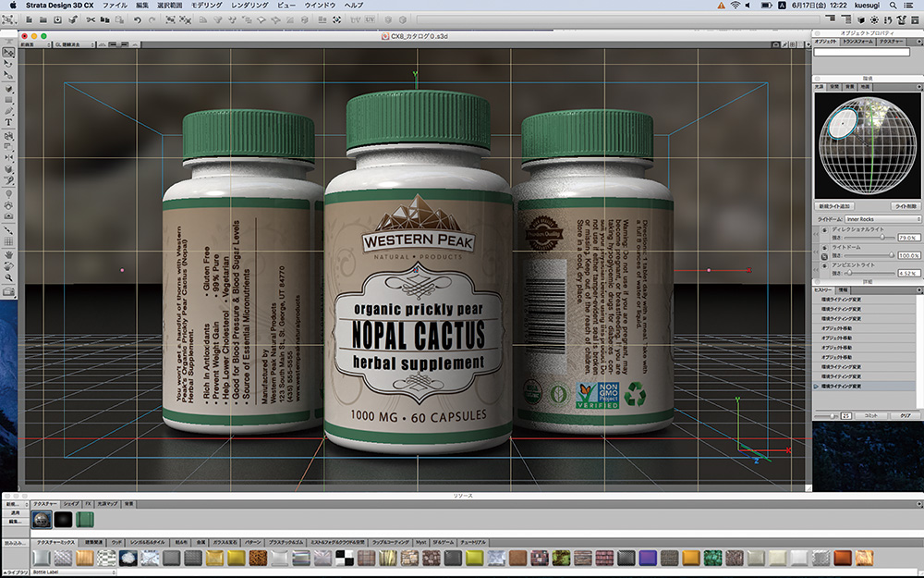Click the new document toolbar icon

(x=29, y=20)
